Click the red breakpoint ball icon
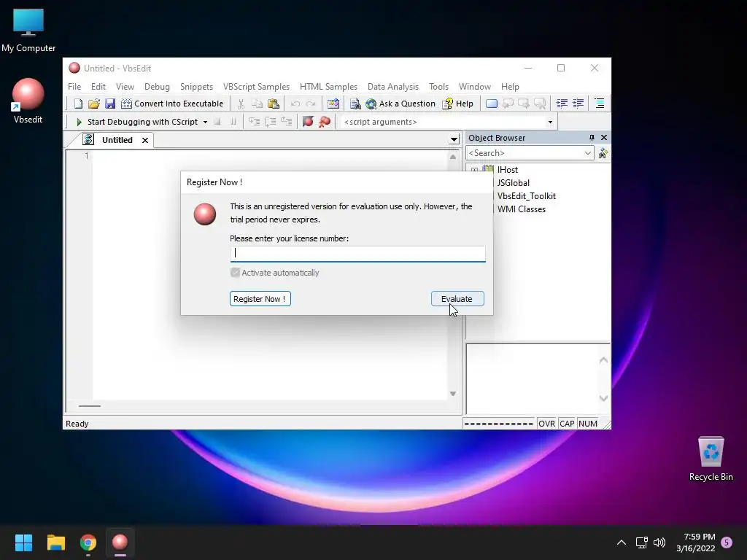This screenshot has height=560, width=747. point(309,122)
